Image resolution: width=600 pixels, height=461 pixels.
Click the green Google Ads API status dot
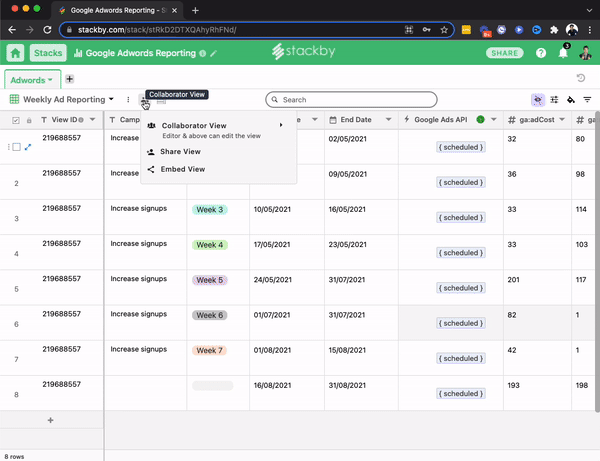click(480, 119)
